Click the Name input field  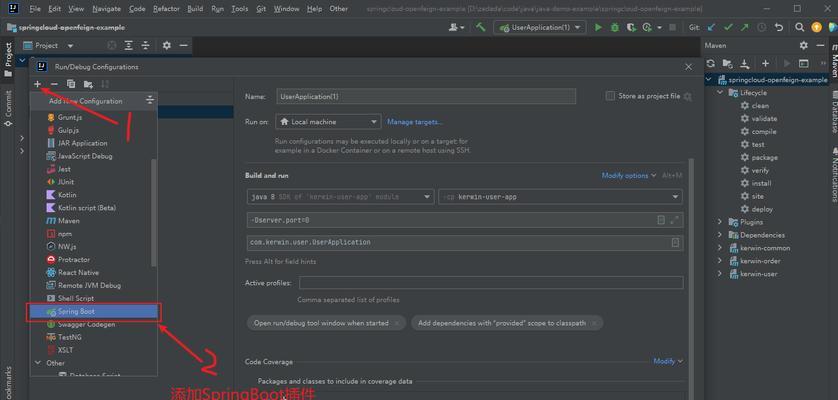[x=426, y=96]
